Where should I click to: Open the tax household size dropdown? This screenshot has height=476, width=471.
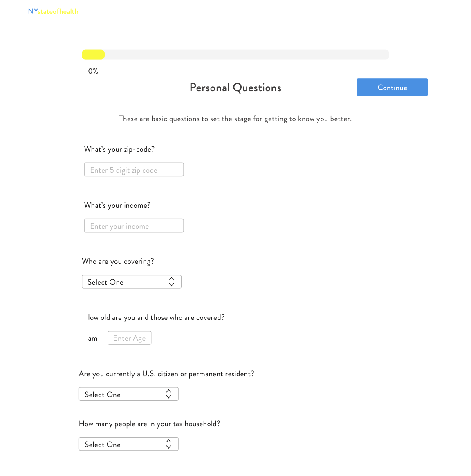pyautogui.click(x=129, y=444)
